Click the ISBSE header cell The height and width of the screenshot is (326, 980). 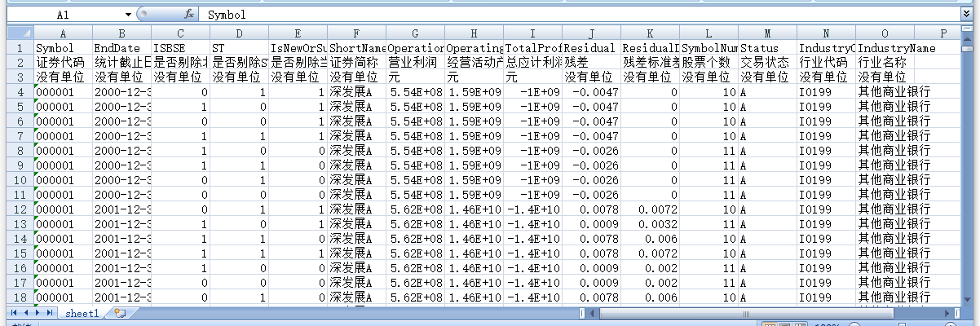pos(181,48)
